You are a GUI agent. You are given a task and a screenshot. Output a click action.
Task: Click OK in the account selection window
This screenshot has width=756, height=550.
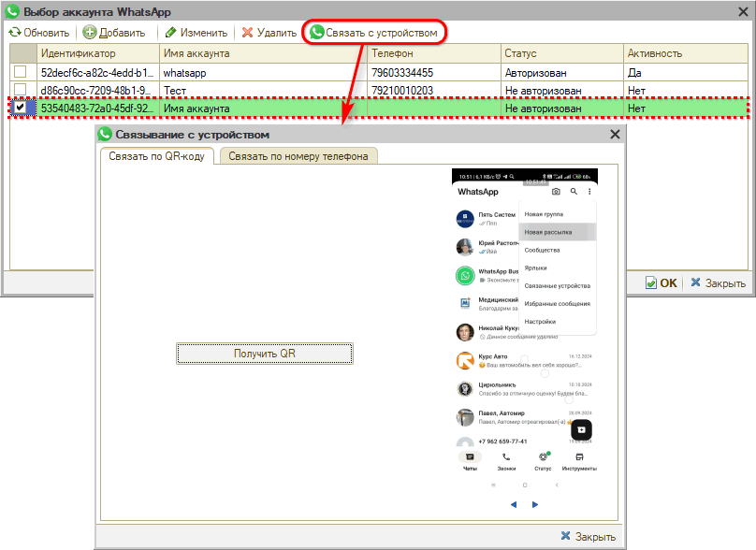(661, 283)
